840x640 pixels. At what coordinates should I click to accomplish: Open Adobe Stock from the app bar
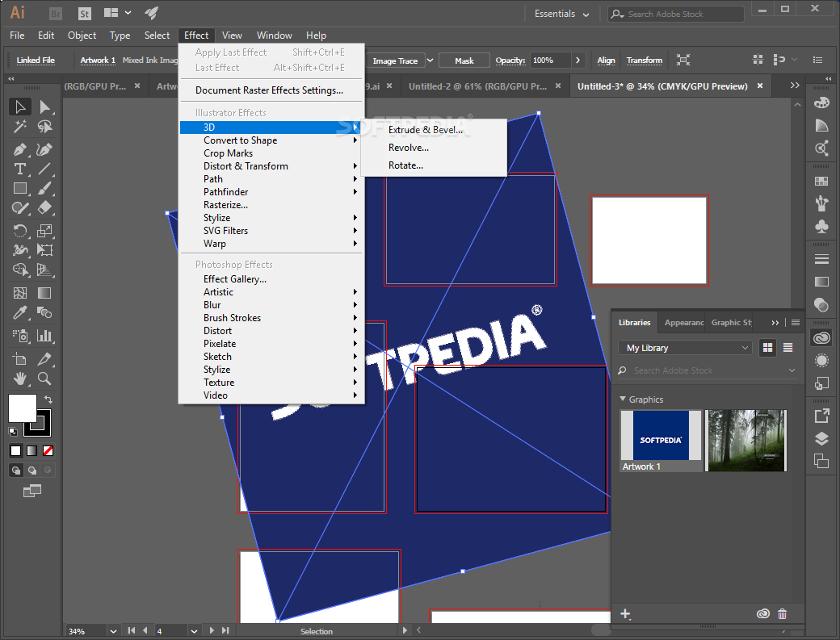(85, 14)
